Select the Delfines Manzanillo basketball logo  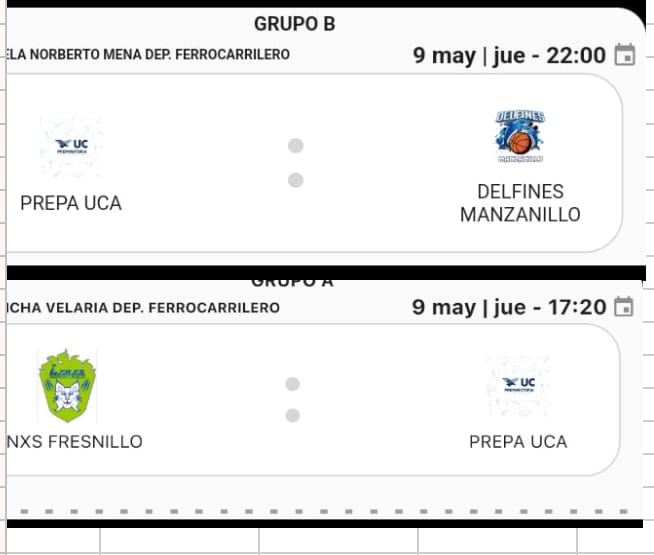(520, 136)
